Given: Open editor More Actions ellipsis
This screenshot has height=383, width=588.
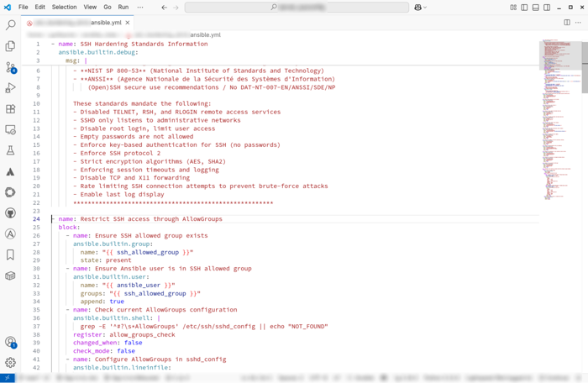Looking at the screenshot, I should pyautogui.click(x=578, y=23).
